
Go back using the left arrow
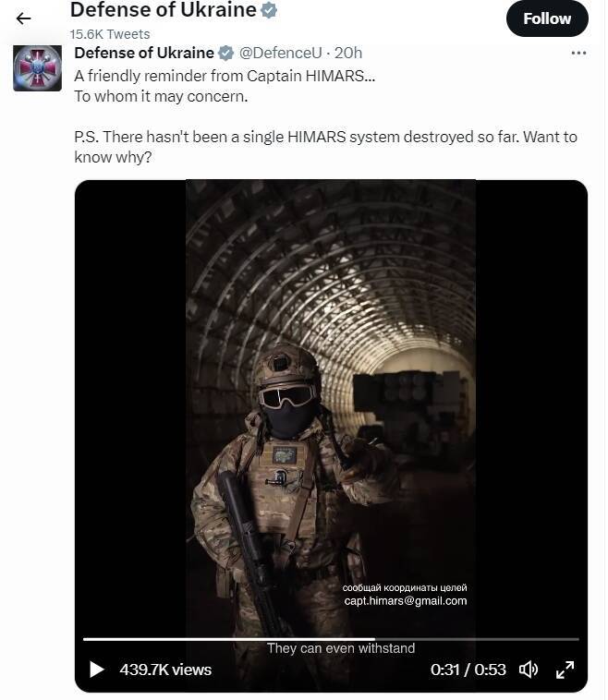(23, 18)
